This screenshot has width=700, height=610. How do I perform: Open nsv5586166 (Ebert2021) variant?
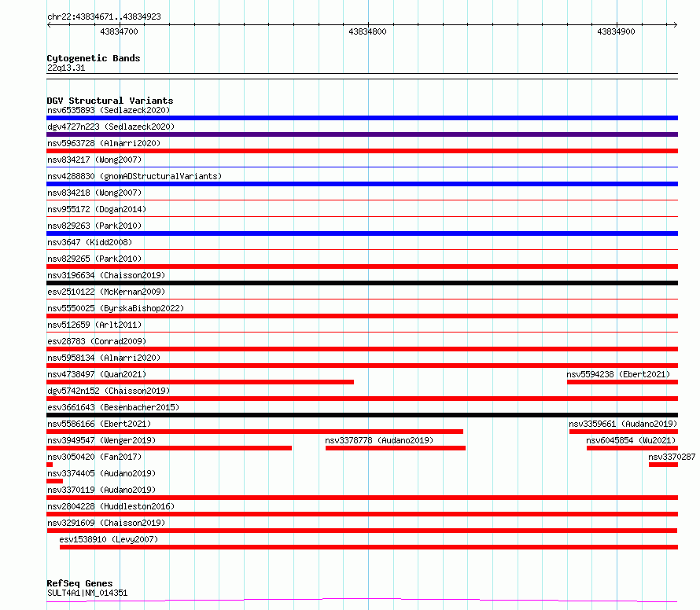pos(99,424)
